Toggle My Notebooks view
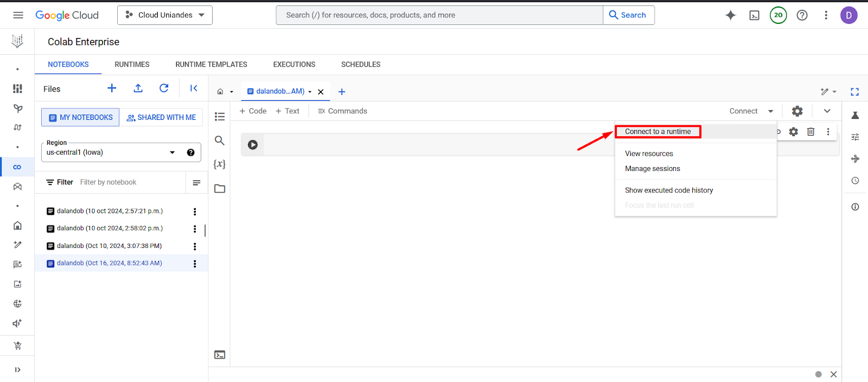Viewport: 868px width, 382px height. tap(80, 117)
